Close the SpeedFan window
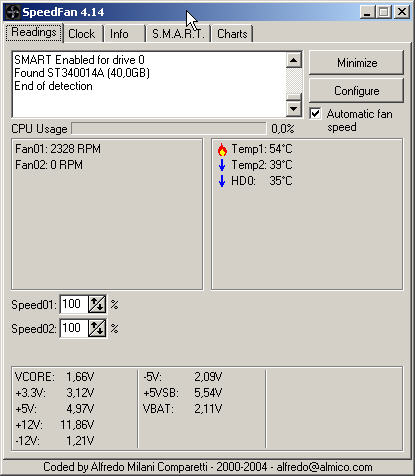 (x=402, y=12)
